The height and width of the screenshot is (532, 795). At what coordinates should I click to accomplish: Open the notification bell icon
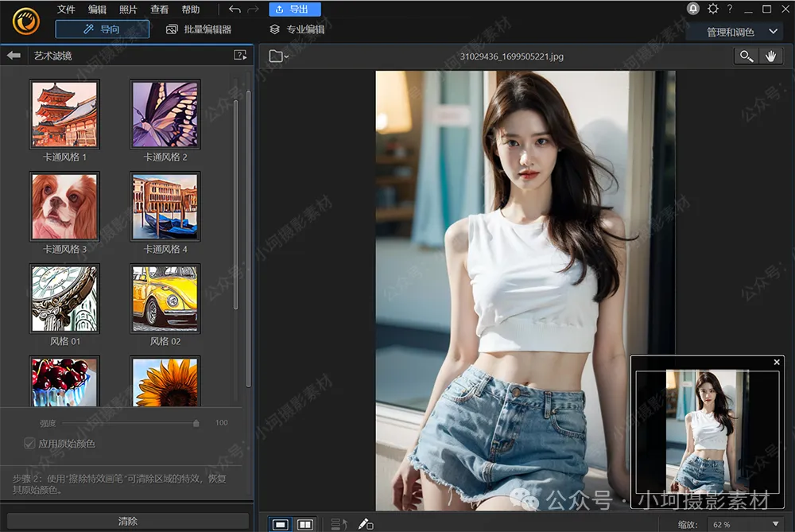(693, 9)
